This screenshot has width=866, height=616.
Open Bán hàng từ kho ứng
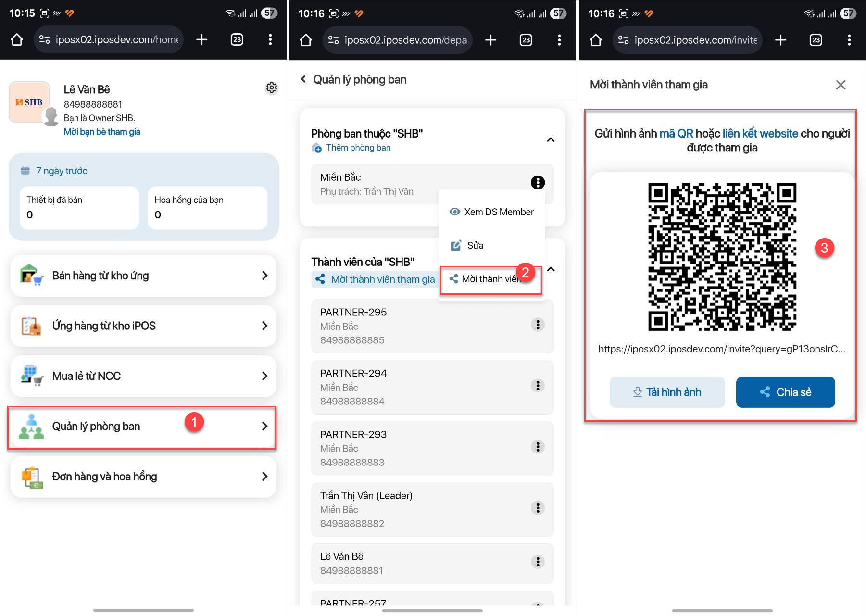(x=143, y=276)
